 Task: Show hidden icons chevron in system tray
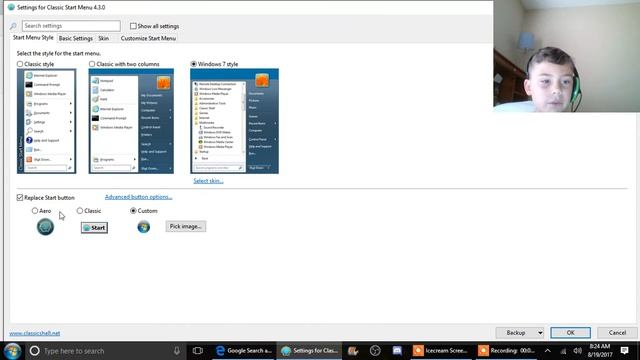[548, 351]
